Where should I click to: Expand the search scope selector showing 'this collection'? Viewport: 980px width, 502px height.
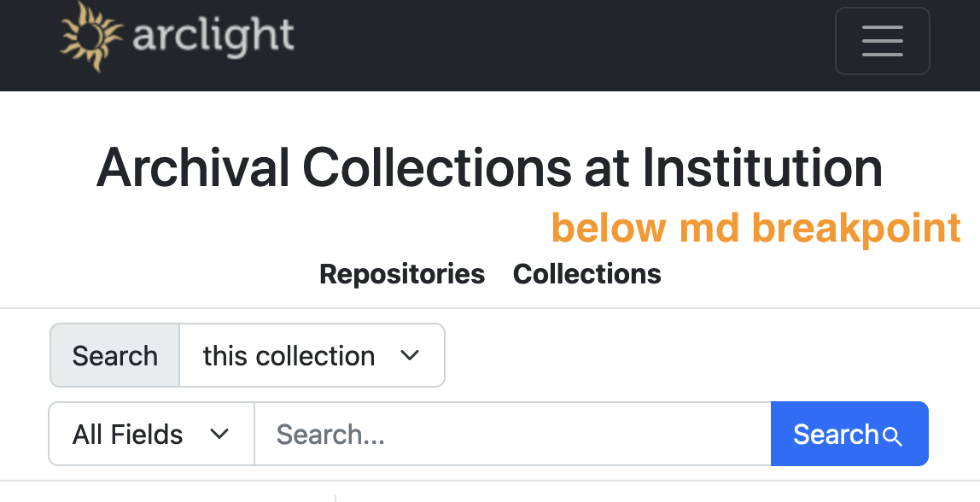coord(312,355)
